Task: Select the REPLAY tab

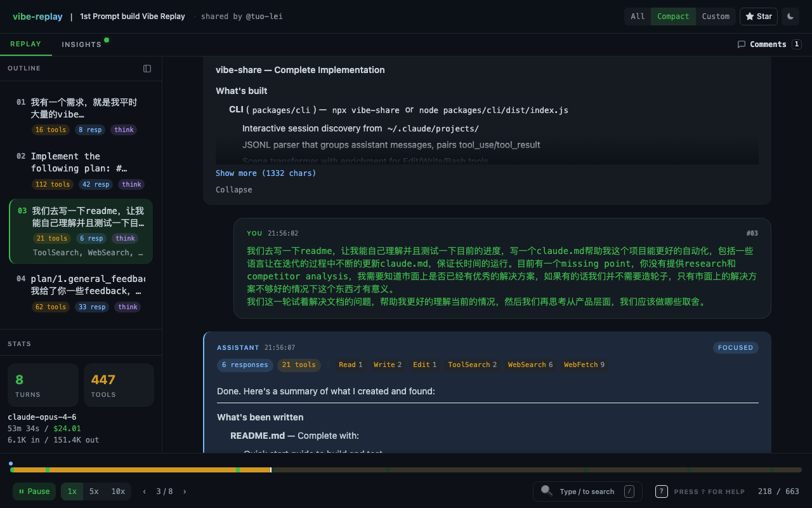Action: click(26, 44)
